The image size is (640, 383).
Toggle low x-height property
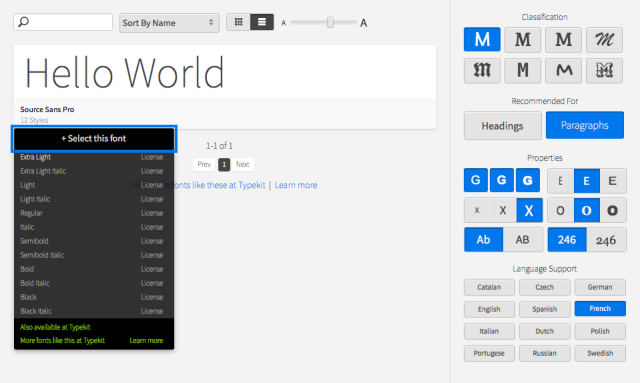pyautogui.click(x=477, y=210)
